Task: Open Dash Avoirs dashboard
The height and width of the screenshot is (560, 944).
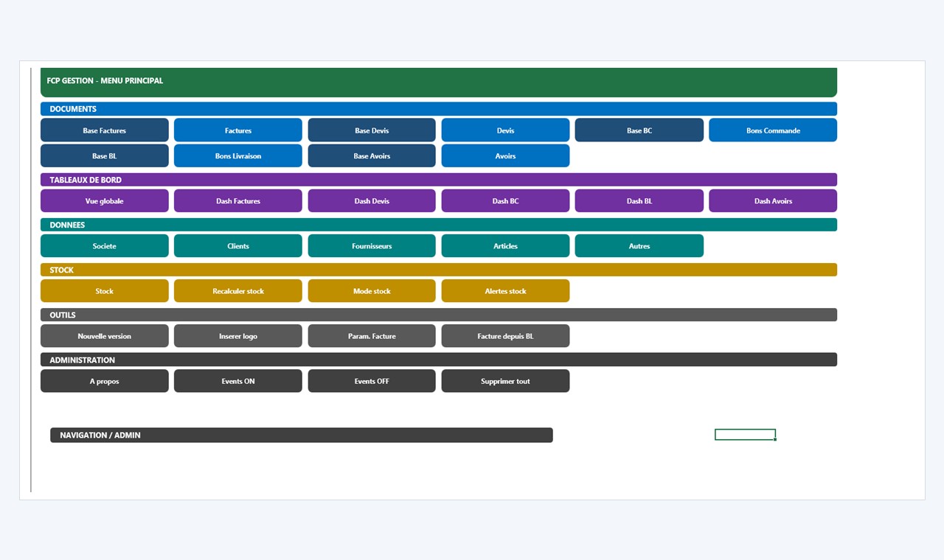Action: 773,201
